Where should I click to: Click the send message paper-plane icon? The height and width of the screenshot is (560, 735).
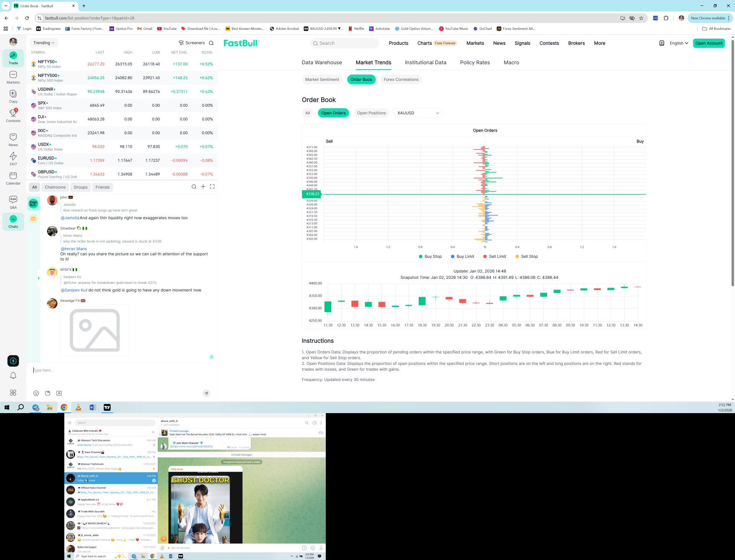206,393
